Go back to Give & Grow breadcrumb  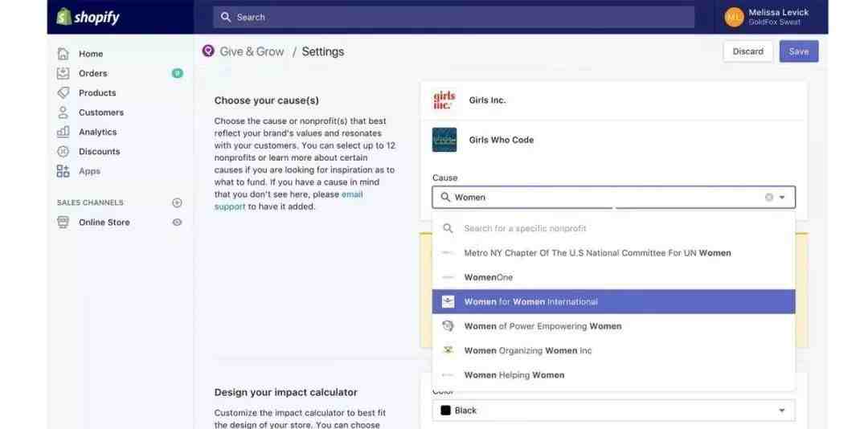point(252,51)
